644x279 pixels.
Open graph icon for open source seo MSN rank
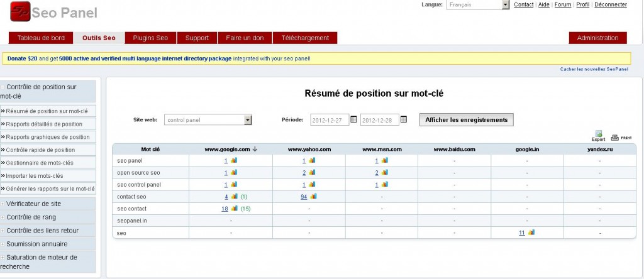384,172
